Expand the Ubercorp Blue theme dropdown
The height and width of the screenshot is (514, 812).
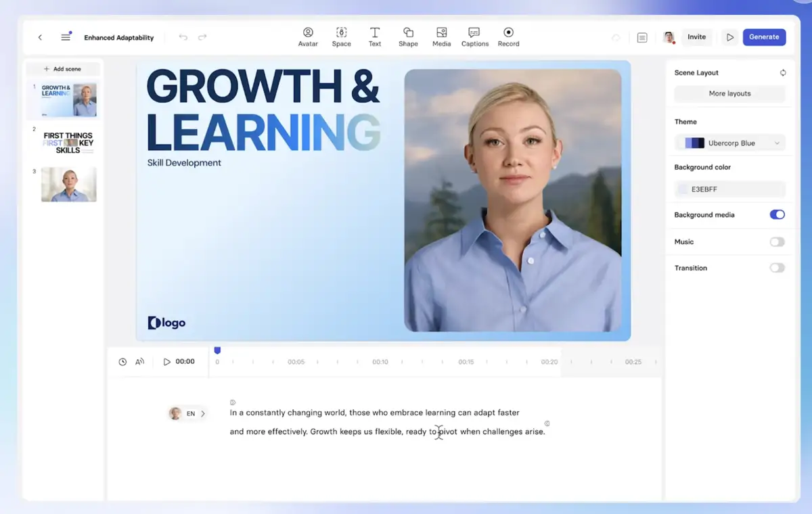(x=729, y=143)
